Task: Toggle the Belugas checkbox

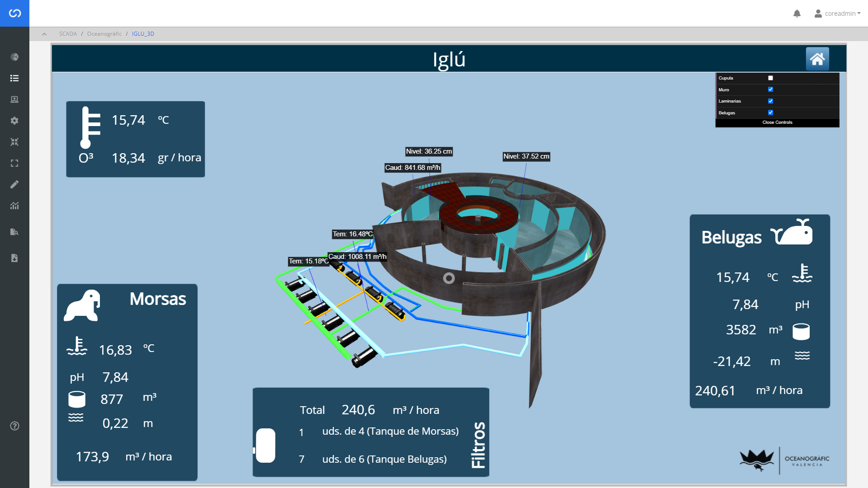Action: click(770, 113)
